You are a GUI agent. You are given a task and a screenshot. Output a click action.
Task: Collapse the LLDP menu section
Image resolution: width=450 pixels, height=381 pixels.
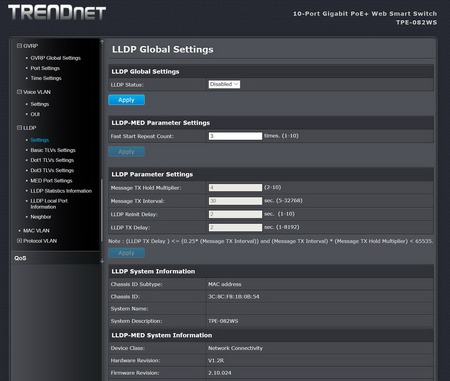[x=19, y=128]
